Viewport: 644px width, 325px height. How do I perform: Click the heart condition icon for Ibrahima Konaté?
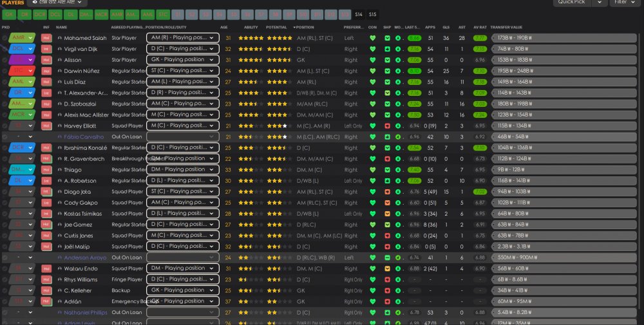(372, 148)
